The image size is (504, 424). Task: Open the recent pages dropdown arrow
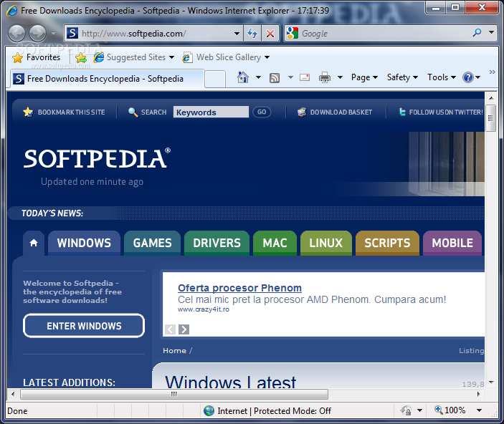[53, 33]
